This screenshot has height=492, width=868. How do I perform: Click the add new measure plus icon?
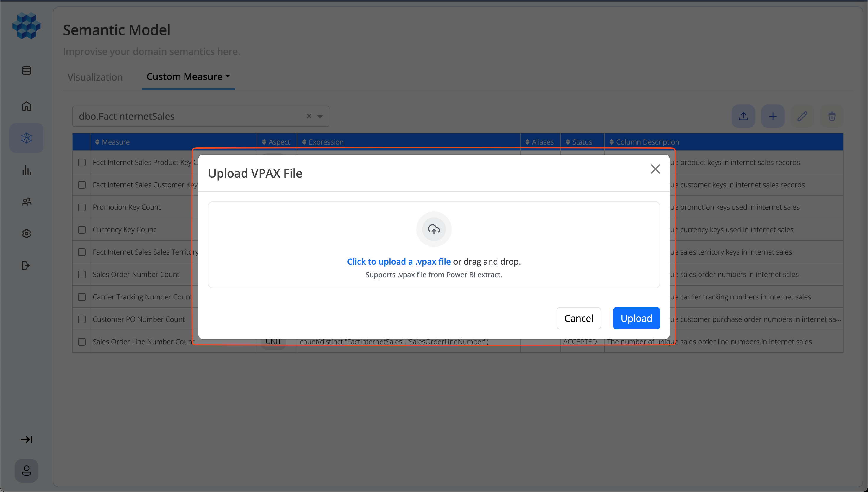click(773, 116)
